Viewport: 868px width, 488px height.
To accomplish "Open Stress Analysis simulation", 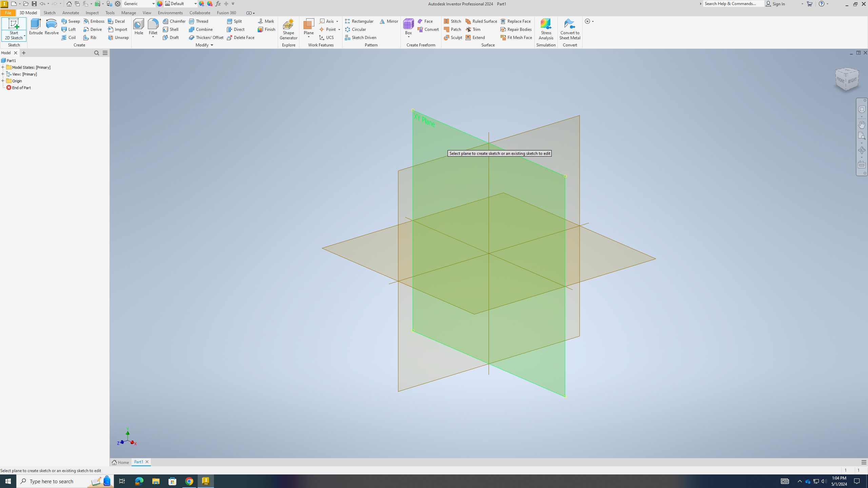I will (x=546, y=29).
